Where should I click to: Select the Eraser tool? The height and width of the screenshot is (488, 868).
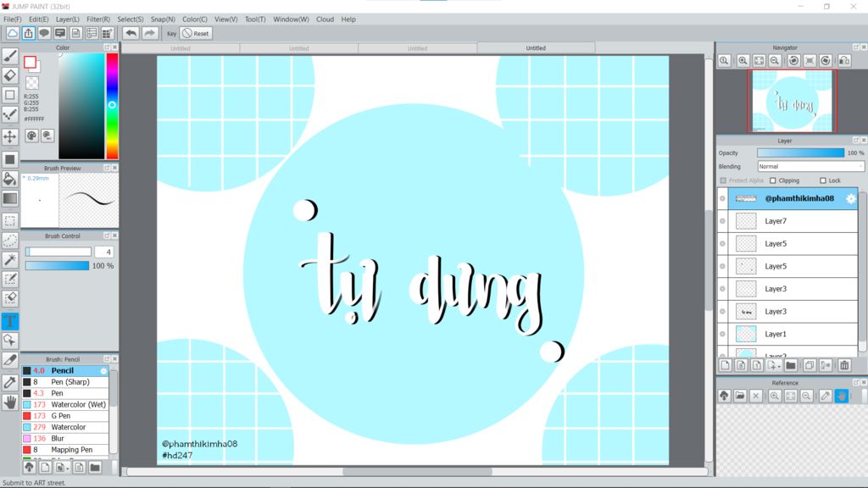10,75
